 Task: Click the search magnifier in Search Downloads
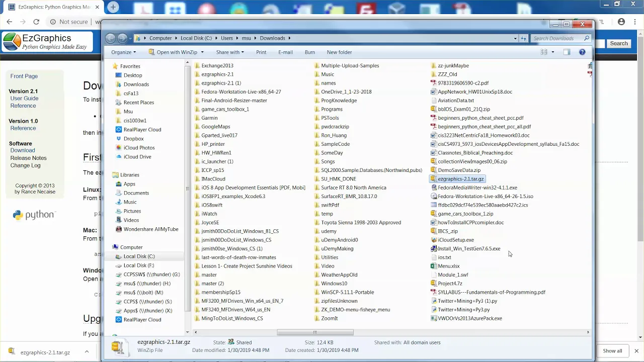(x=586, y=38)
